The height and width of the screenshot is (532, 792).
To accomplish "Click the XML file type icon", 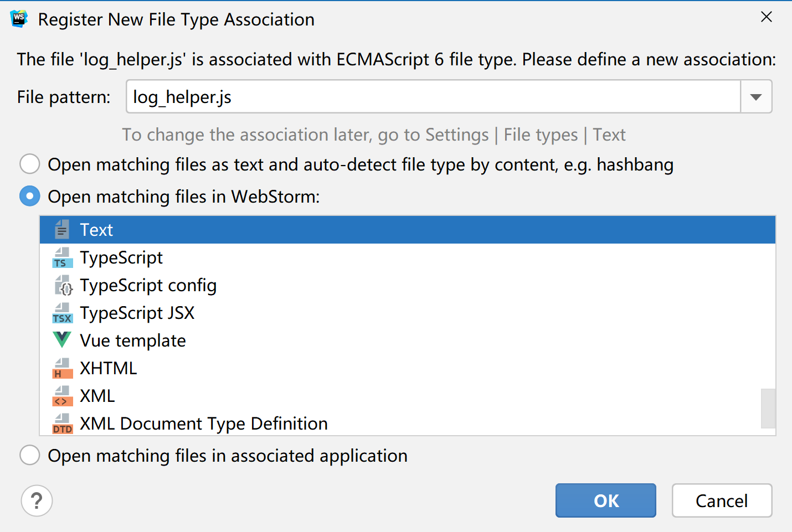I will tap(62, 396).
